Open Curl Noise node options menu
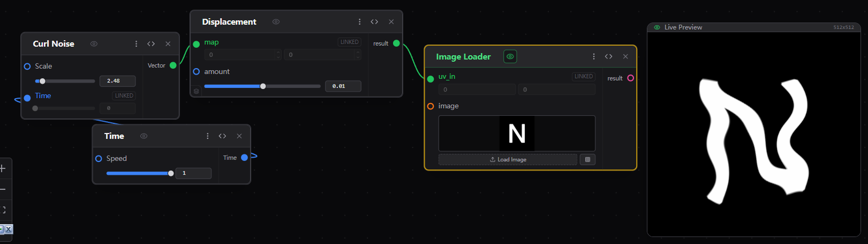Screen dimensions: 868x244 pos(136,44)
